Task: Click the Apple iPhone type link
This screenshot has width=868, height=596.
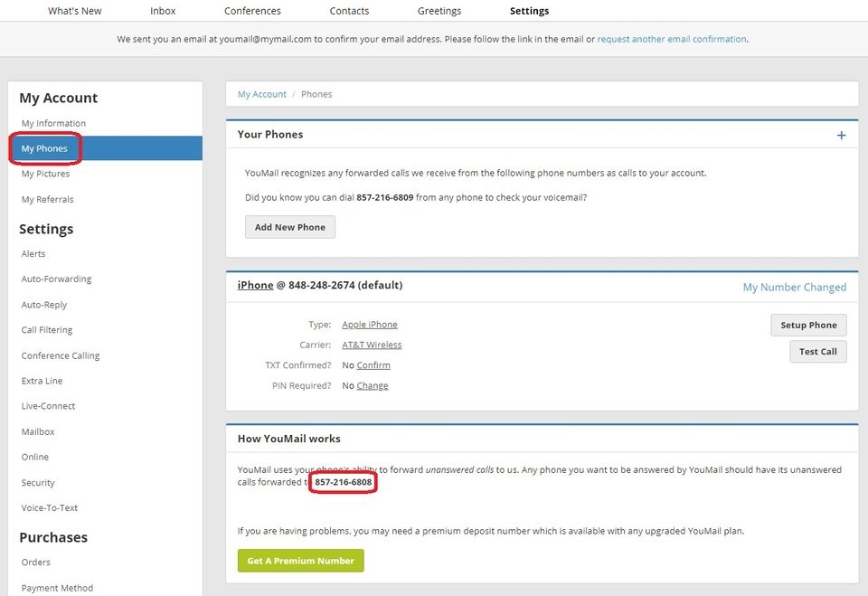Action: click(370, 325)
